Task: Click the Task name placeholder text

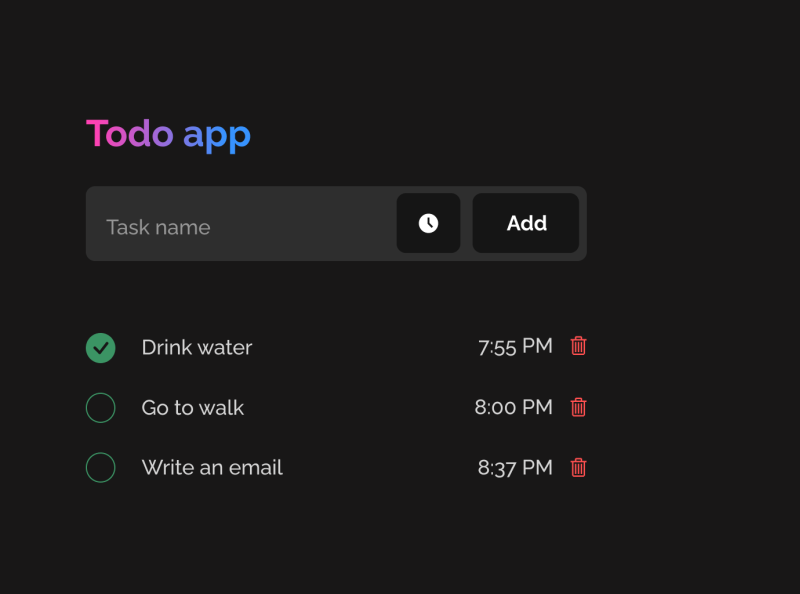Action: [x=158, y=227]
